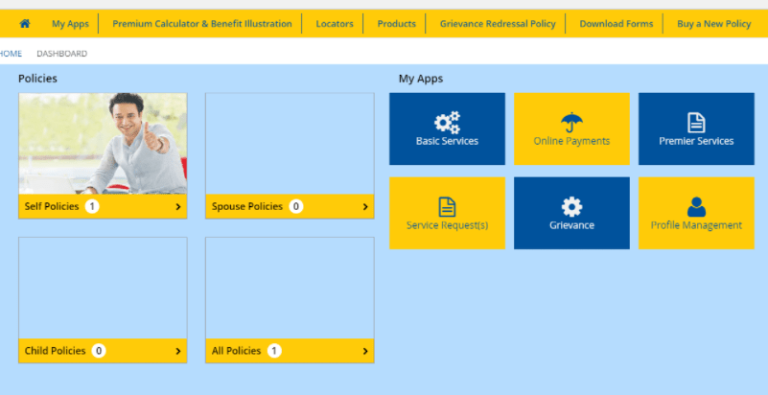Click the Spouse Policies label

point(247,207)
